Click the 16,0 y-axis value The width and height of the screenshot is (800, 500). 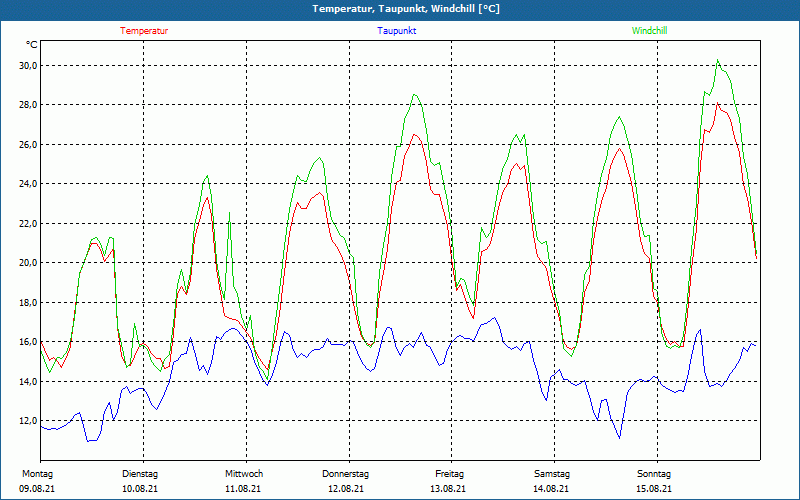[28, 342]
